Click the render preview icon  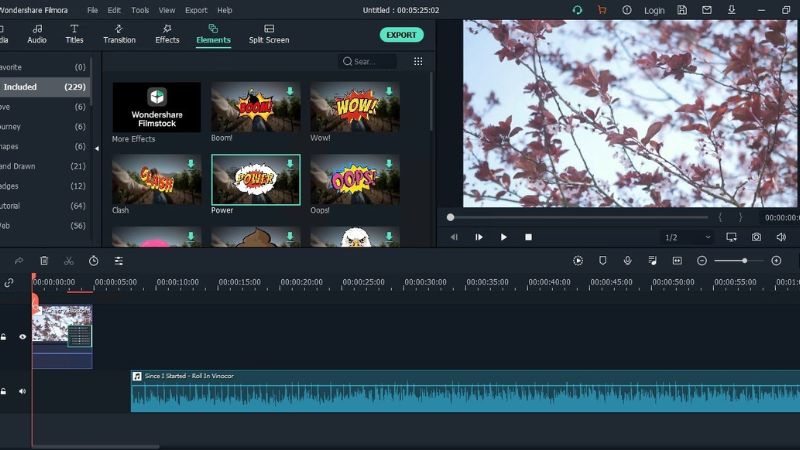tap(578, 261)
